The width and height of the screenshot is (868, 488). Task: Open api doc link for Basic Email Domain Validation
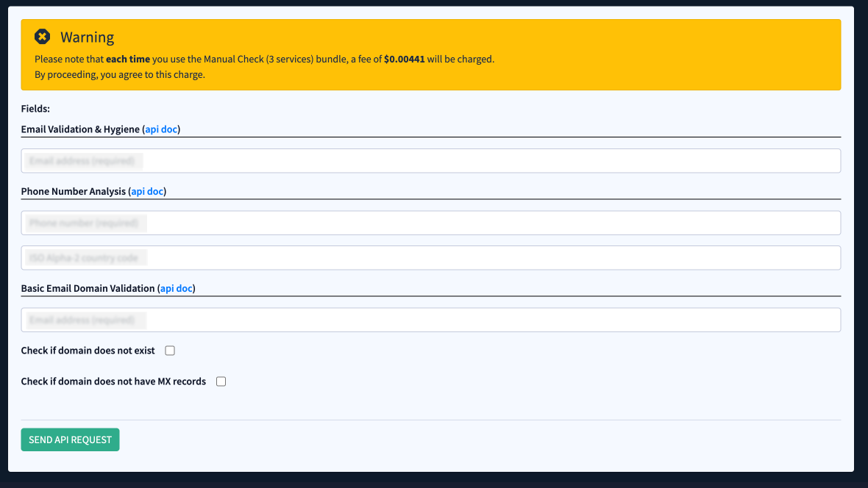coord(177,289)
